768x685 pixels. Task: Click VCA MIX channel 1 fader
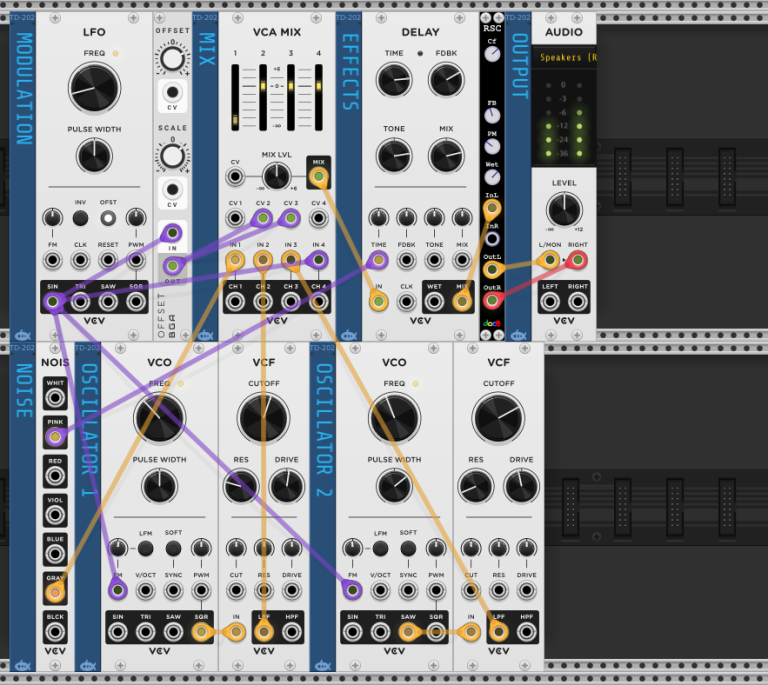coord(235,97)
